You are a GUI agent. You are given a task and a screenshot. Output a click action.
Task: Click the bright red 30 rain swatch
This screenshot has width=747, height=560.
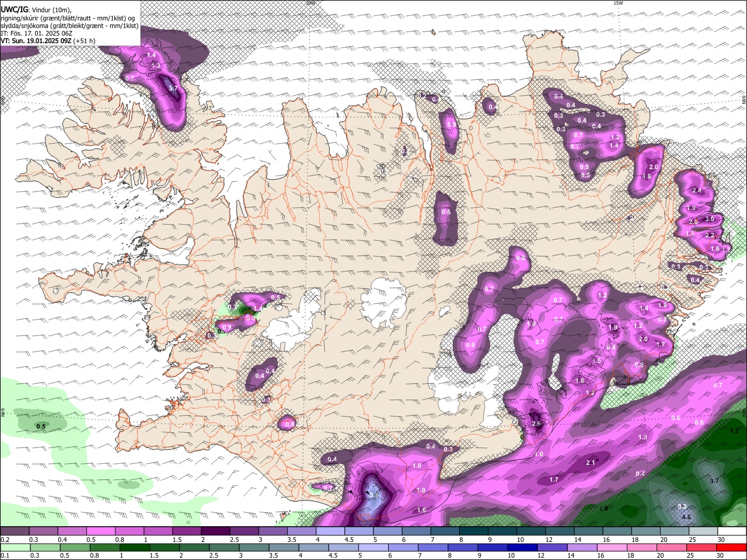point(732,547)
